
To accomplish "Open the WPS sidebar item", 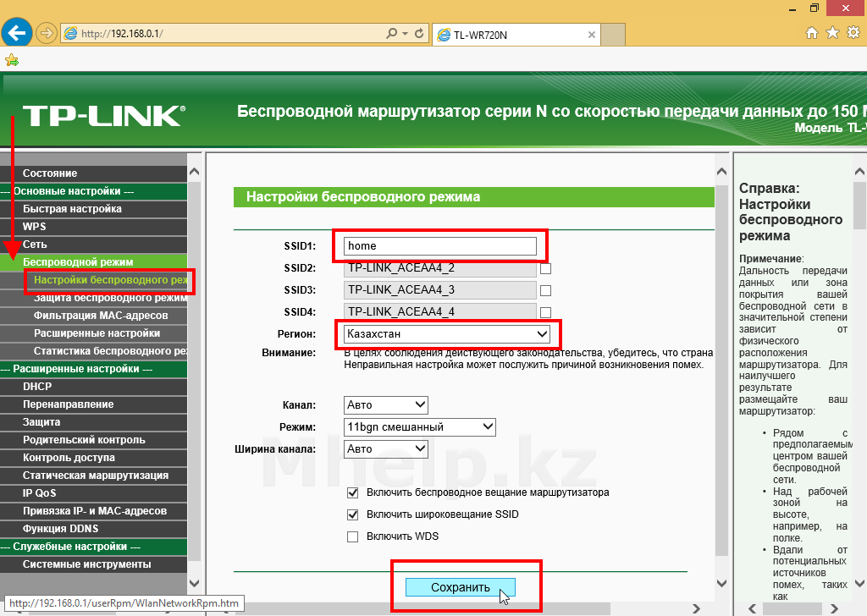I will point(93,227).
